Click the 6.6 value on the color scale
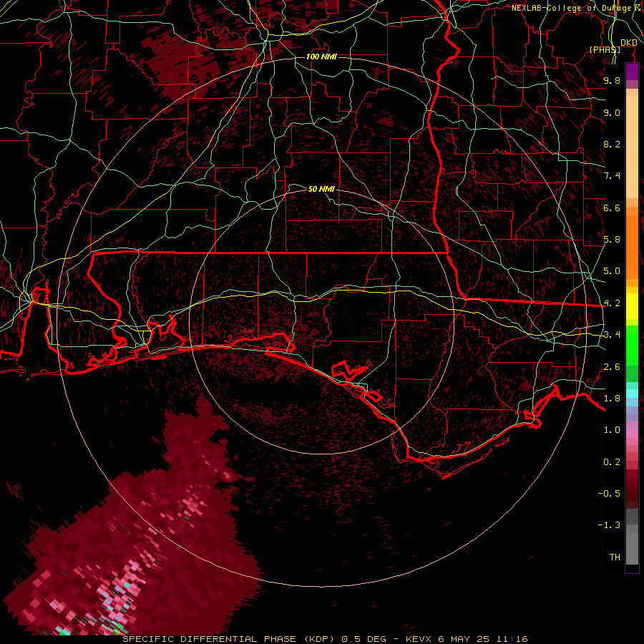644x644 pixels. point(612,208)
